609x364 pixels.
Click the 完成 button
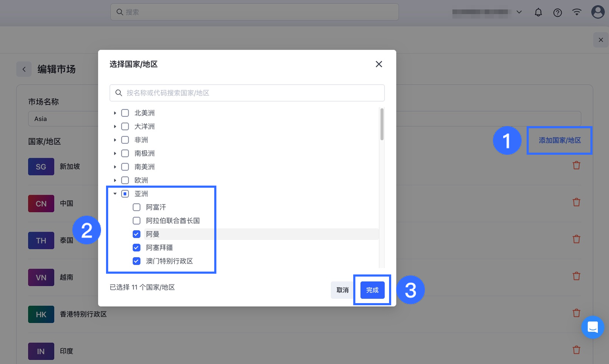coord(372,290)
